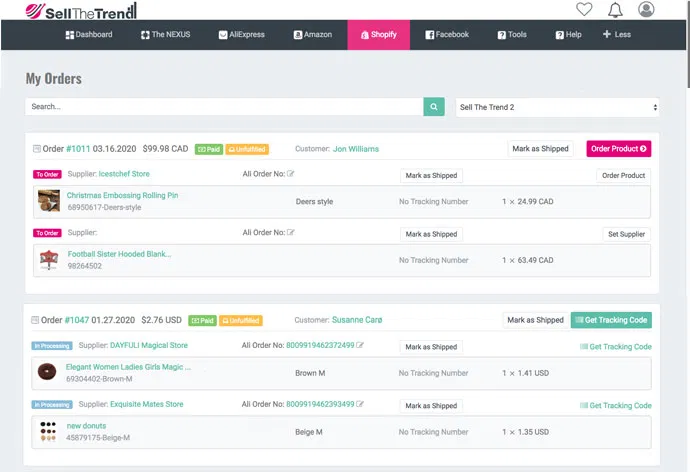This screenshot has width=690, height=472.
Task: Open supplier DAYFULI Magical Store
Action: click(x=149, y=345)
